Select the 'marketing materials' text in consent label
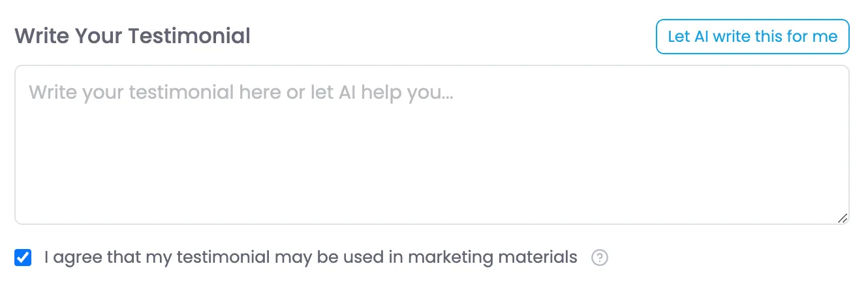This screenshot has width=868, height=285. pos(493,258)
